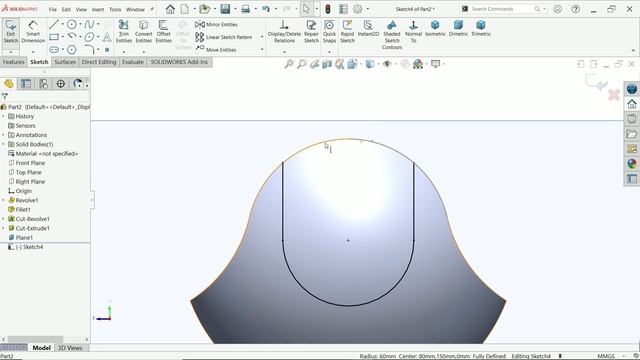
Task: Open dropdown under Exit Sketch
Action: tap(11, 52)
